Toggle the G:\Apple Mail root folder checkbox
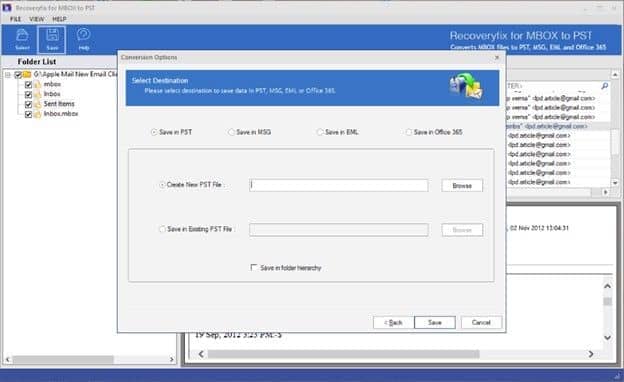The image size is (624, 382). point(18,74)
